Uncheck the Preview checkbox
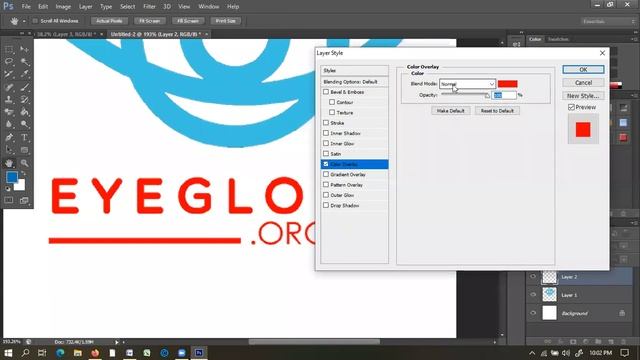 [x=571, y=107]
